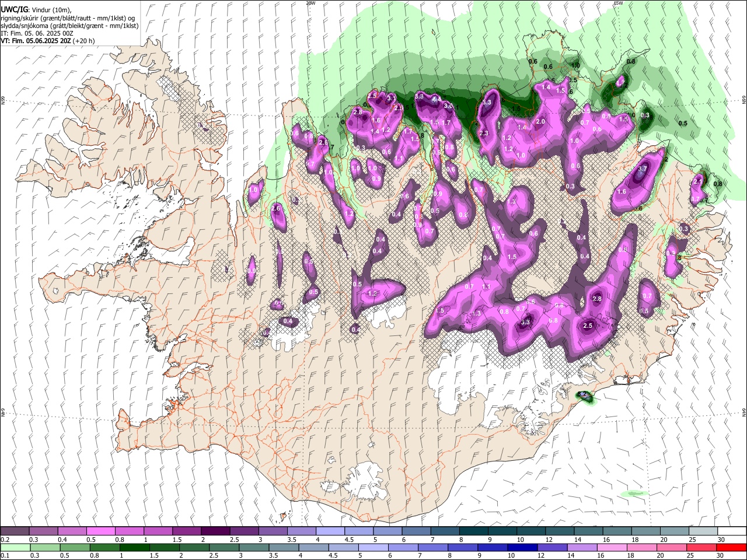Select the light pink lower swatch above label 16
The width and height of the screenshot is (747, 560).
click(x=613, y=547)
